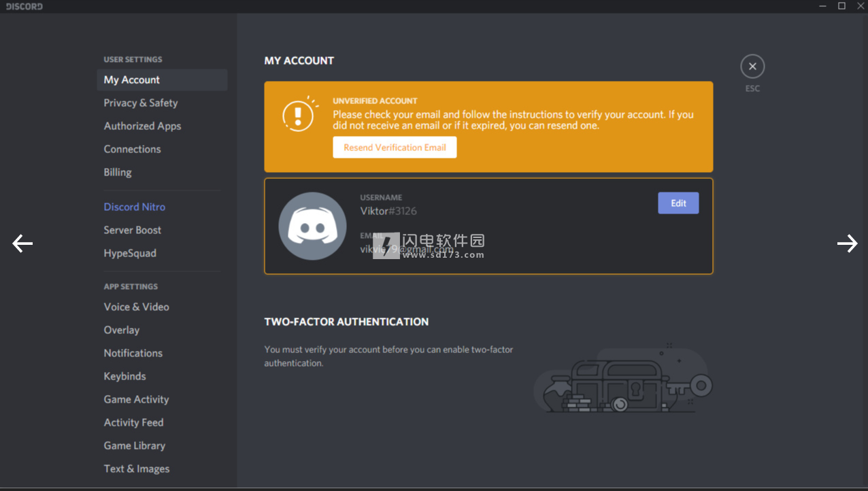Click the UNVERIFIED ACCOUNT heading
Viewport: 868px width, 491px height.
375,101
